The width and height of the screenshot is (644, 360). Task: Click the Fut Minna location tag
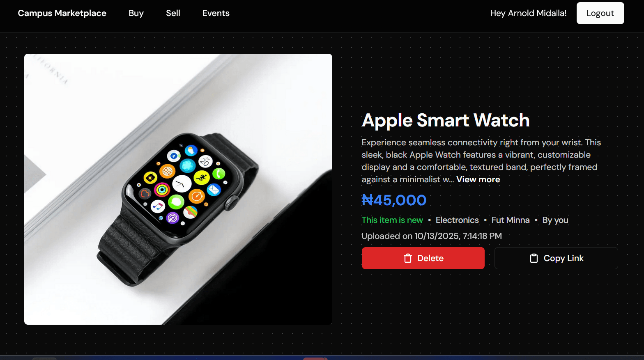511,220
